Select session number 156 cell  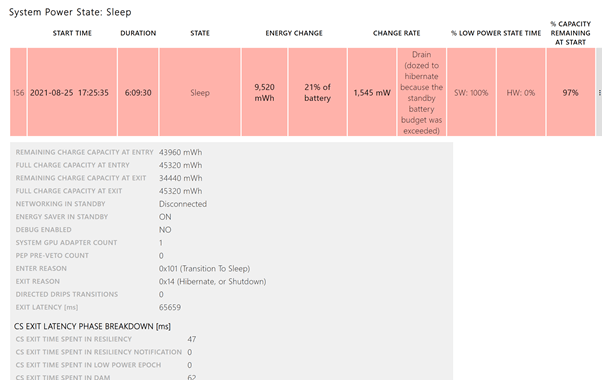(x=18, y=93)
